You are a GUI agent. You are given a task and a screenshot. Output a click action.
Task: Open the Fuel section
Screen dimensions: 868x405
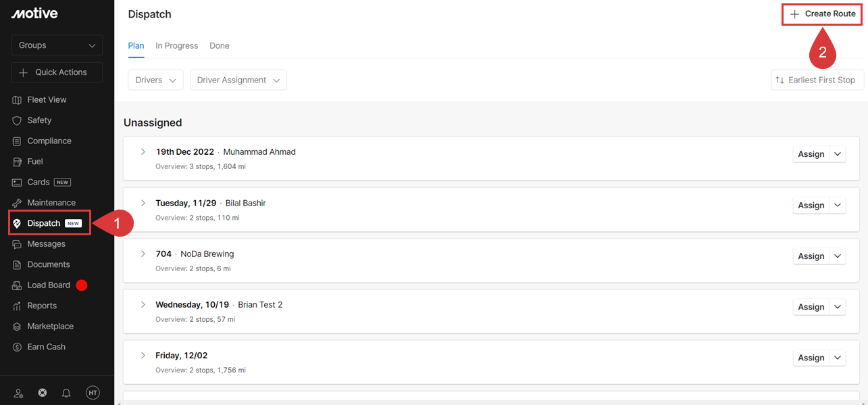click(x=28, y=162)
